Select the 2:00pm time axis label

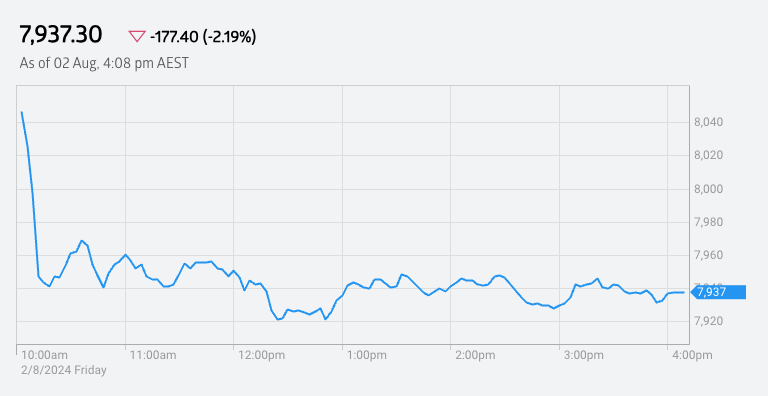[475, 355]
